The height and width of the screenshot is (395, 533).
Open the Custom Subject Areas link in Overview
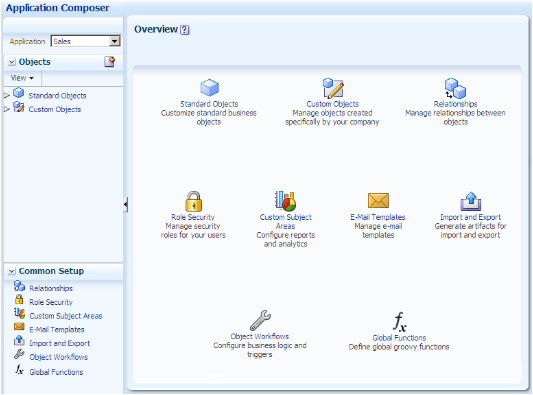point(286,222)
